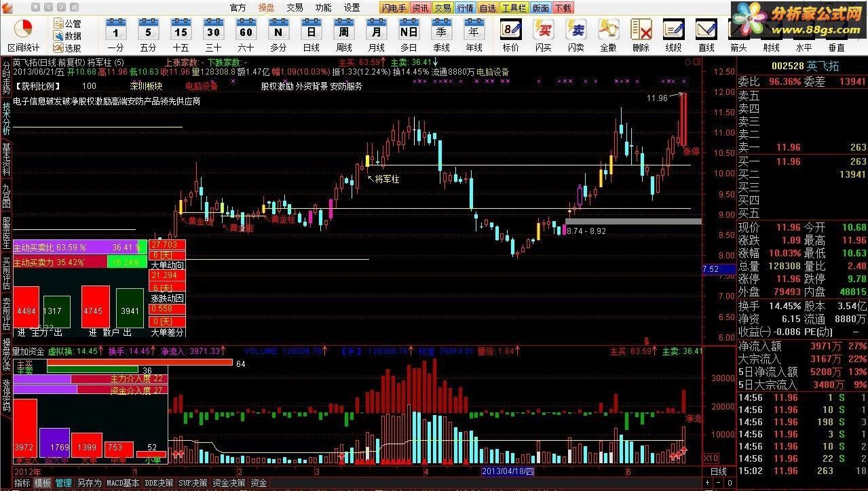Screen dimensions: 868x491
Task: Open the 设置 menu
Action: (352, 8)
